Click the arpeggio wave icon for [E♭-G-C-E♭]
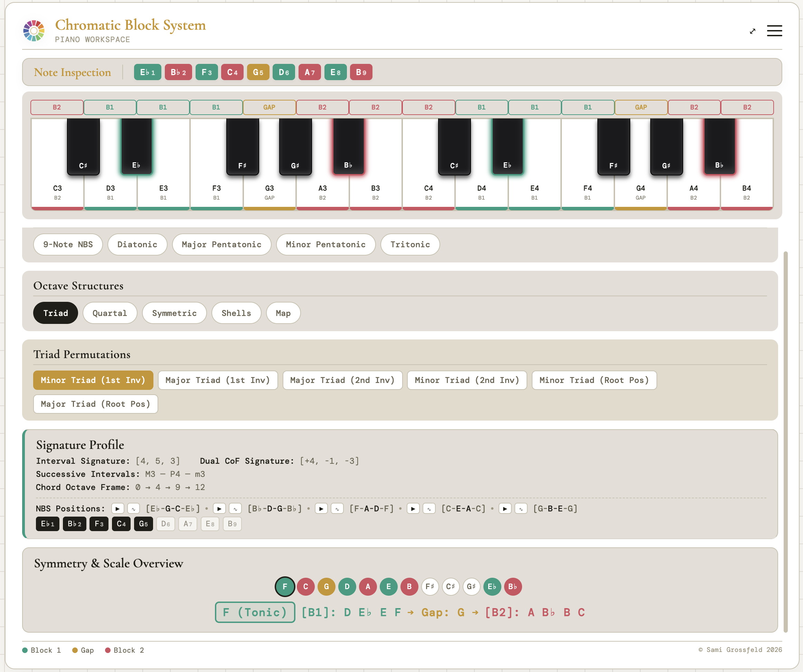 click(133, 508)
